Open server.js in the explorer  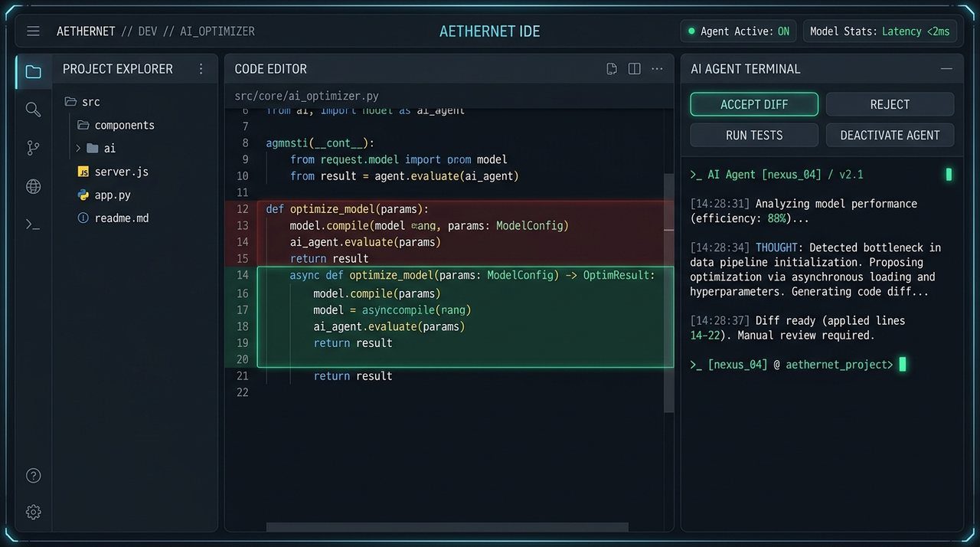pyautogui.click(x=135, y=172)
